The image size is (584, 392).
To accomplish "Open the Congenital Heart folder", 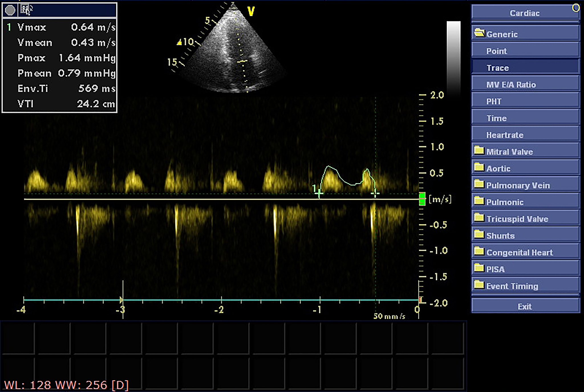I will click(479, 252).
